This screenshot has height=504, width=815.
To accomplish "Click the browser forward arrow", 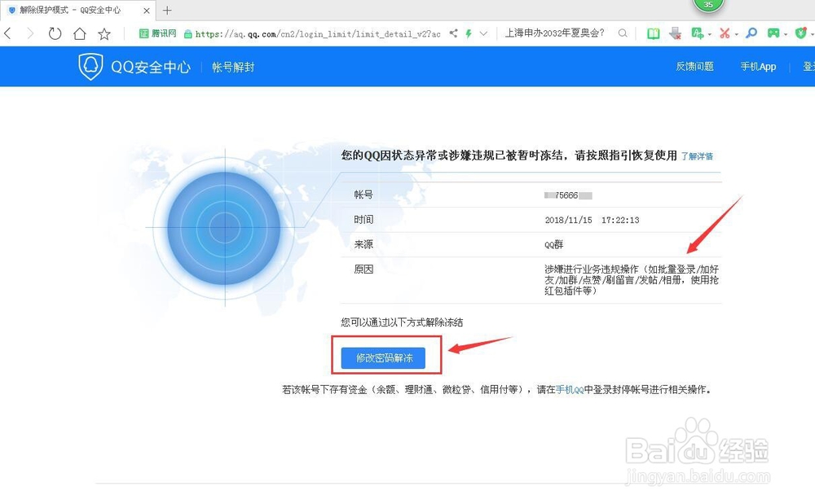I will pos(30,33).
